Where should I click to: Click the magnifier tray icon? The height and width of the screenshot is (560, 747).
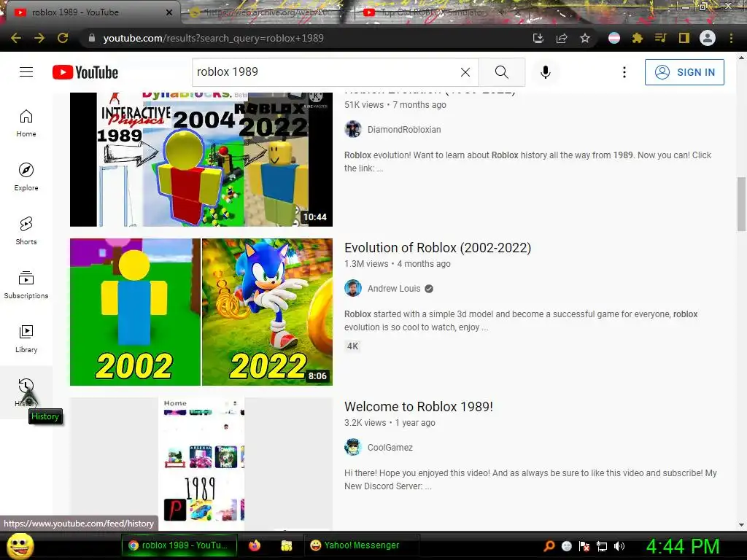coord(549,546)
